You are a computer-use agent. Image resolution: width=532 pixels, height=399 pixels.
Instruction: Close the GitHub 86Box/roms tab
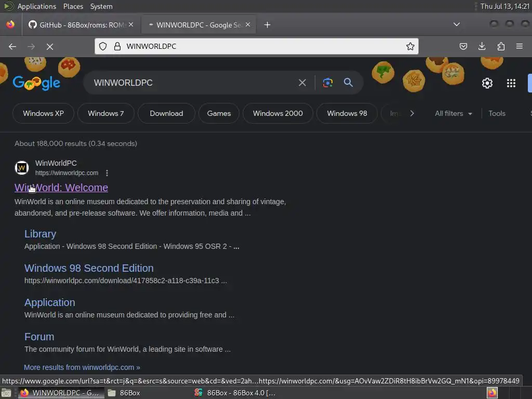coord(131,24)
